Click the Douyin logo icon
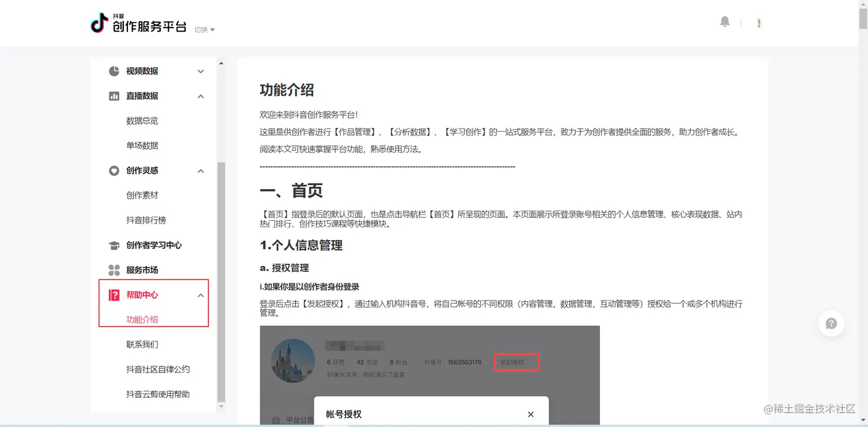The width and height of the screenshot is (868, 427). click(x=99, y=23)
